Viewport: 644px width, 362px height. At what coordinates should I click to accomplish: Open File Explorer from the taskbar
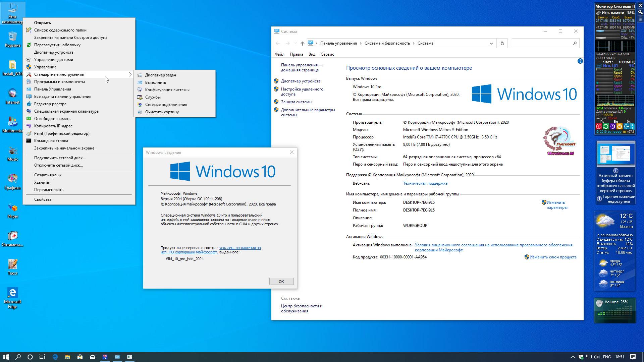67,357
